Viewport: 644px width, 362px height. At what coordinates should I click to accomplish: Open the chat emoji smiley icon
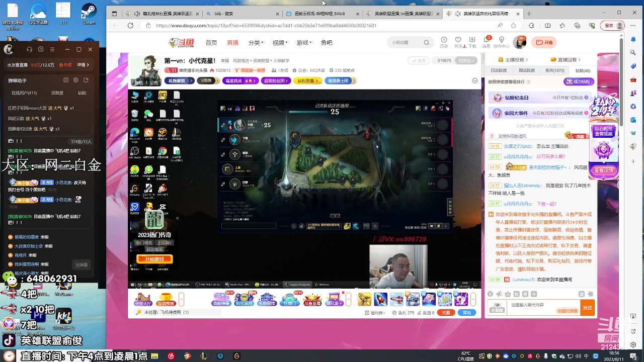(491, 294)
